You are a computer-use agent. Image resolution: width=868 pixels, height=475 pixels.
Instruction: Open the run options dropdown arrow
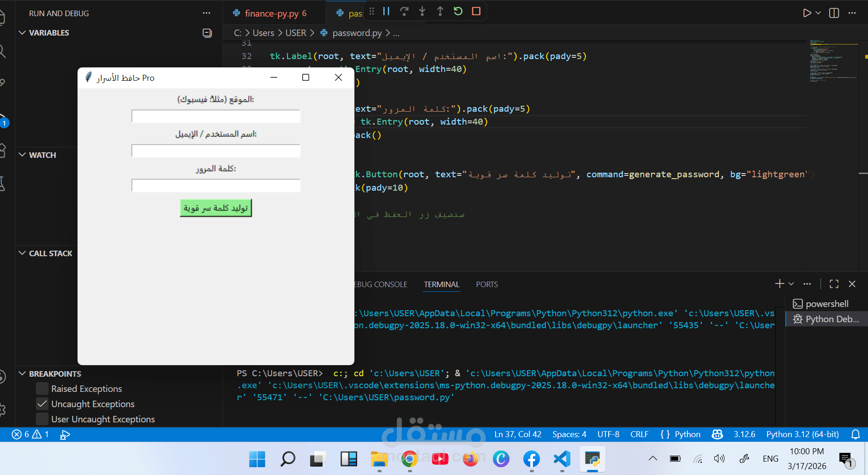click(818, 13)
